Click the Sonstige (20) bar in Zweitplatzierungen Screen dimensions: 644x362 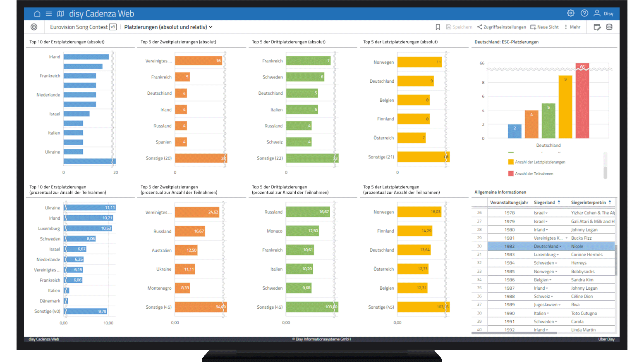tap(201, 158)
